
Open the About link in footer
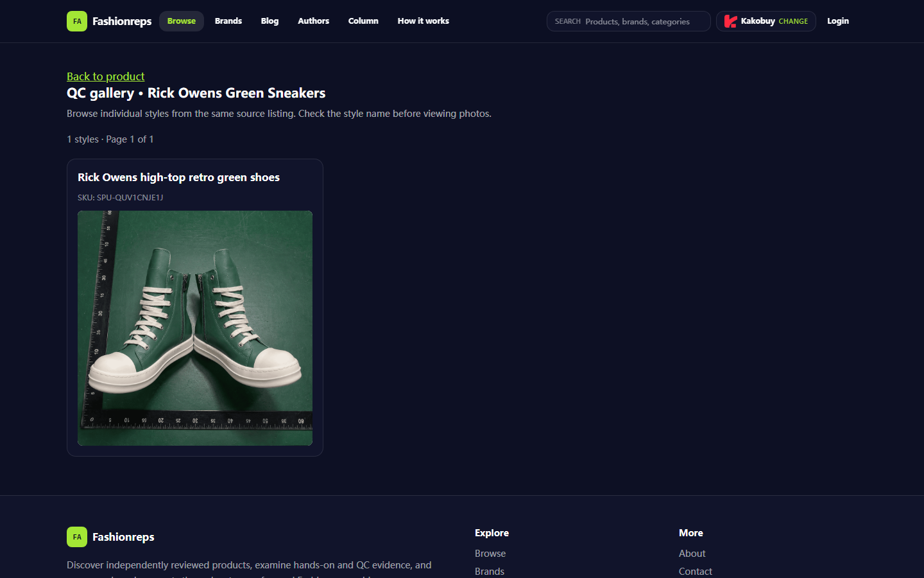point(692,554)
